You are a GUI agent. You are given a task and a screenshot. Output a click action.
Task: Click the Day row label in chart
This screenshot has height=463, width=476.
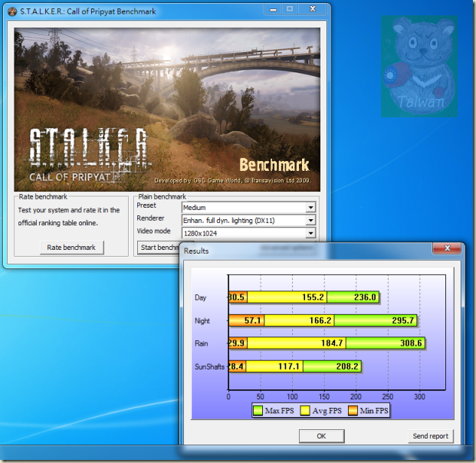200,298
